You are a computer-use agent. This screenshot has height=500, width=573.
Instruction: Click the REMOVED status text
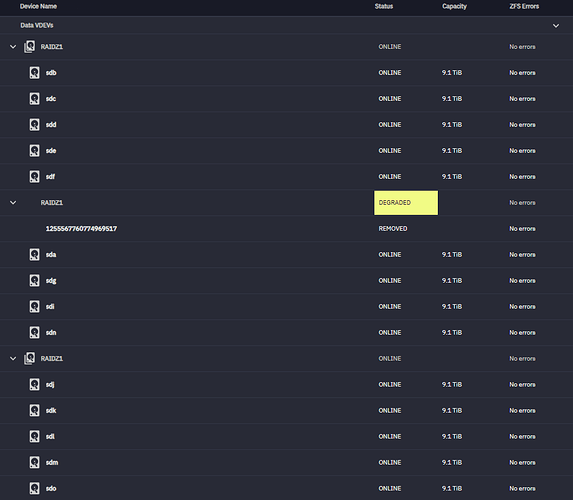click(393, 229)
